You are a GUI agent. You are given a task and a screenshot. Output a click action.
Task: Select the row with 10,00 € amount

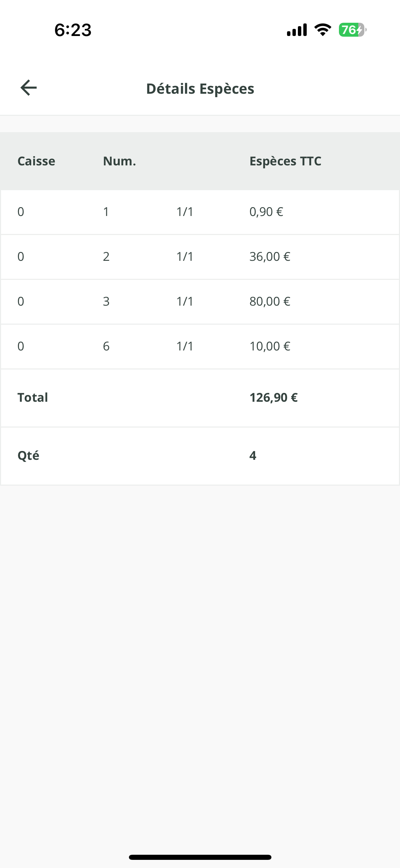200,346
